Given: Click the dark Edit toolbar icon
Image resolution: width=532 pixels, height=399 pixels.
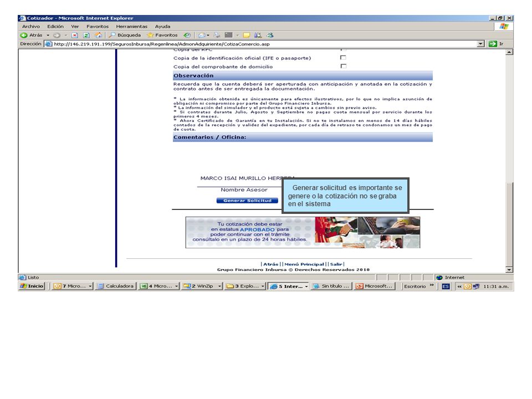Looking at the screenshot, I should click(x=229, y=35).
